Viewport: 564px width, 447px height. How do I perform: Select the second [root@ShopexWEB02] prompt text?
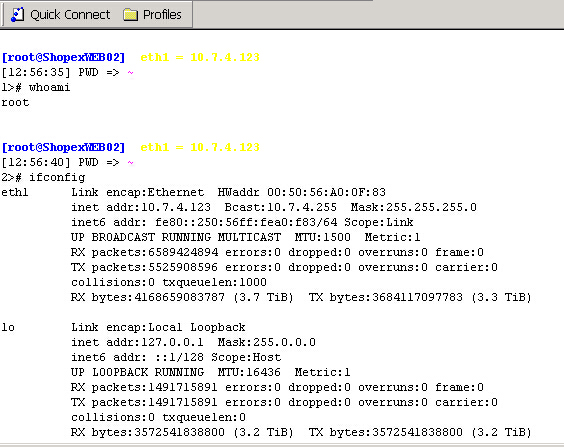point(63,147)
